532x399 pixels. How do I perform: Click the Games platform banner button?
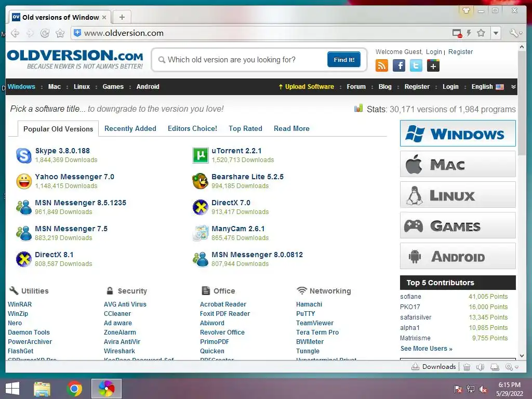[458, 225]
